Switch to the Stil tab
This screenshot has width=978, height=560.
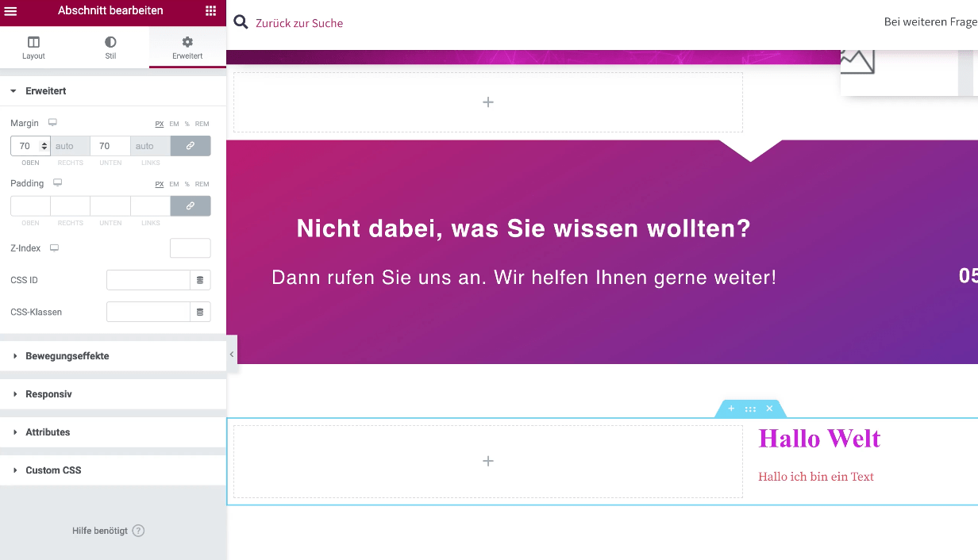[x=110, y=48]
